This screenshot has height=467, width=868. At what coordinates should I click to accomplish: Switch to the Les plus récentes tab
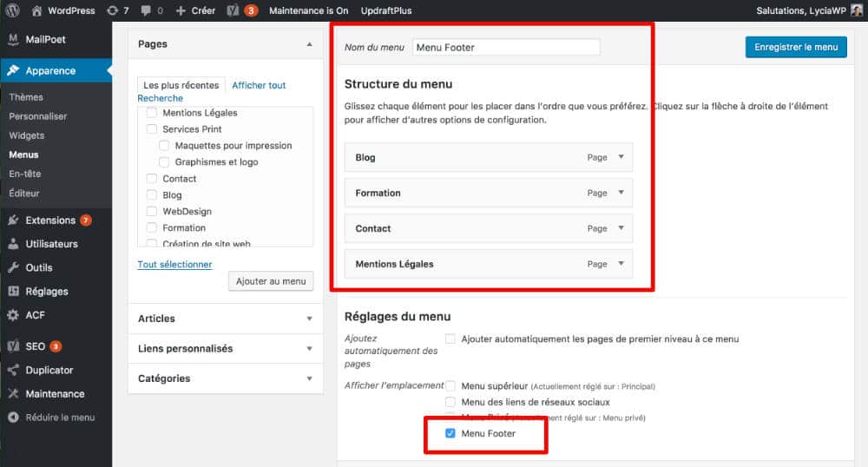tap(181, 85)
